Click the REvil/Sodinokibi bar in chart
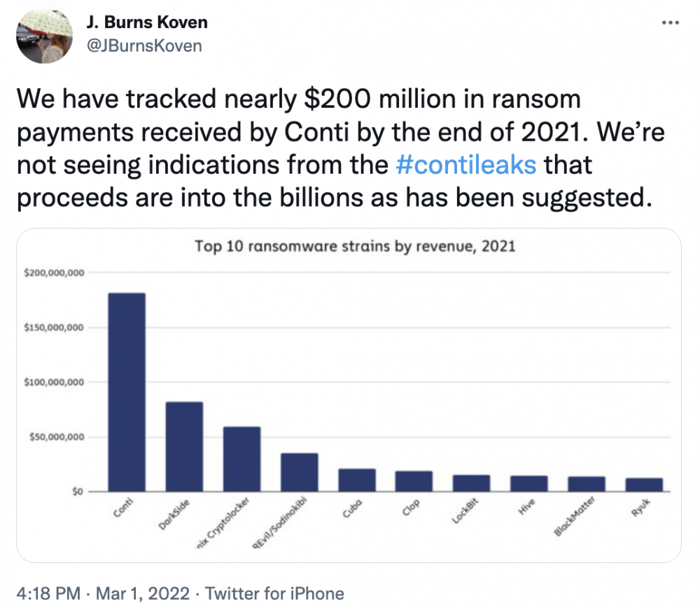Screen dimensions: 700x610 click(300, 472)
